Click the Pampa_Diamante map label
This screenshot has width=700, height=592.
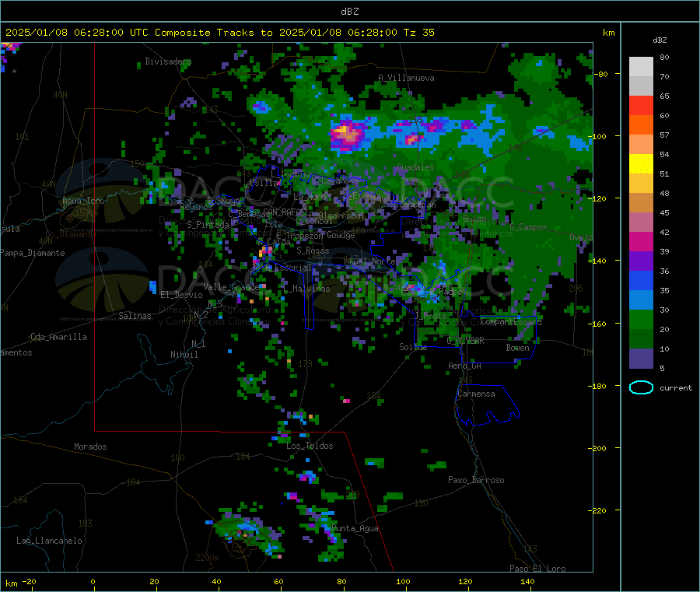click(x=32, y=253)
